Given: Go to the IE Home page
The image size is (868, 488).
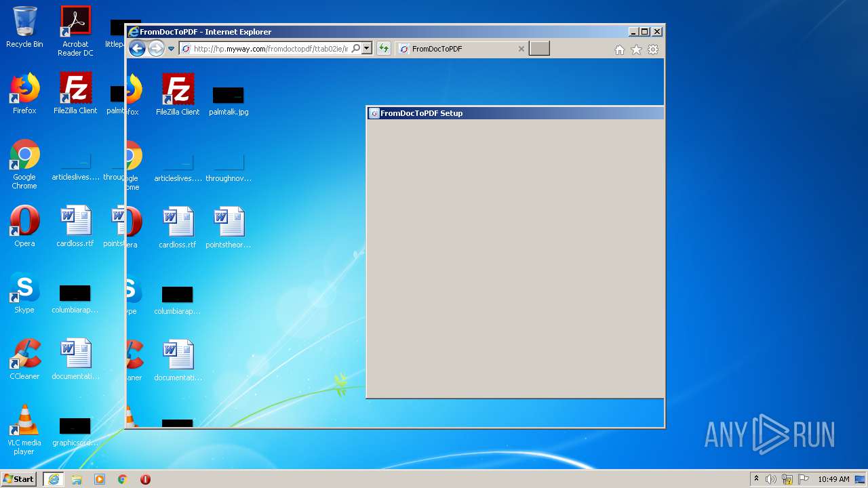Looking at the screenshot, I should point(619,49).
